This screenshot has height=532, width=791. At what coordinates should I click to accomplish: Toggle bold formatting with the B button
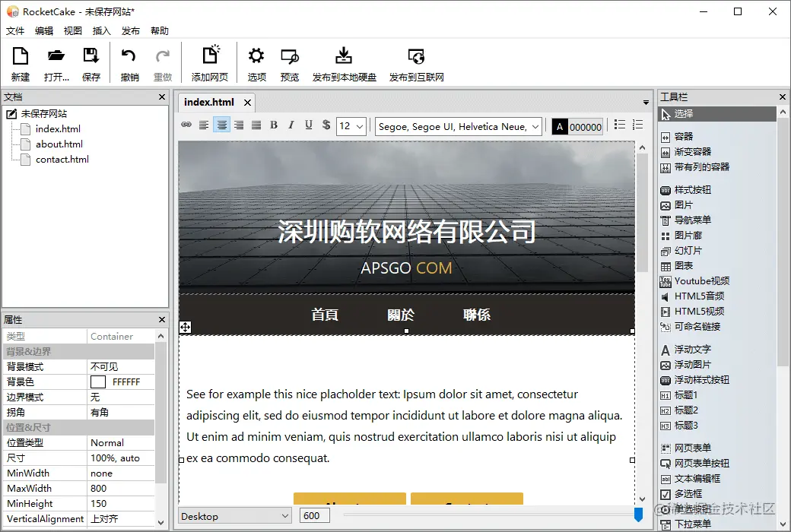click(274, 125)
